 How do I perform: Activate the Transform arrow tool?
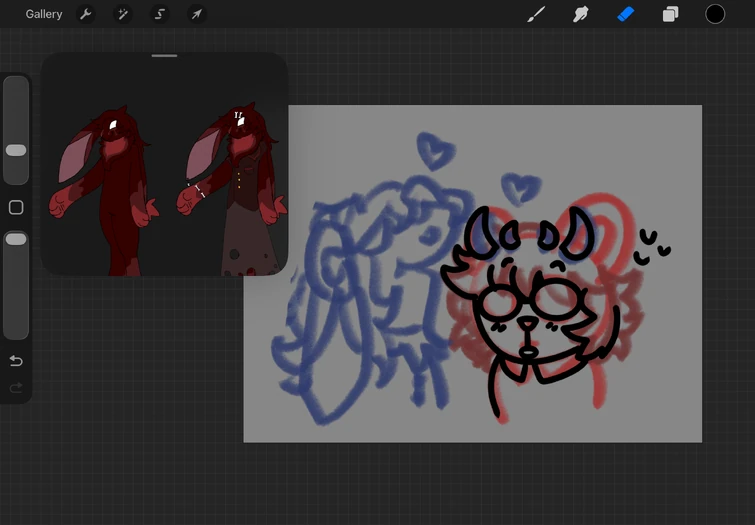pos(196,14)
